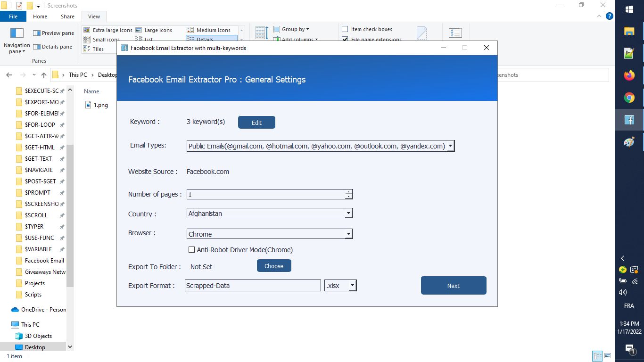
Task: Open the $NAVIGATE folder in sidebar
Action: [40, 170]
